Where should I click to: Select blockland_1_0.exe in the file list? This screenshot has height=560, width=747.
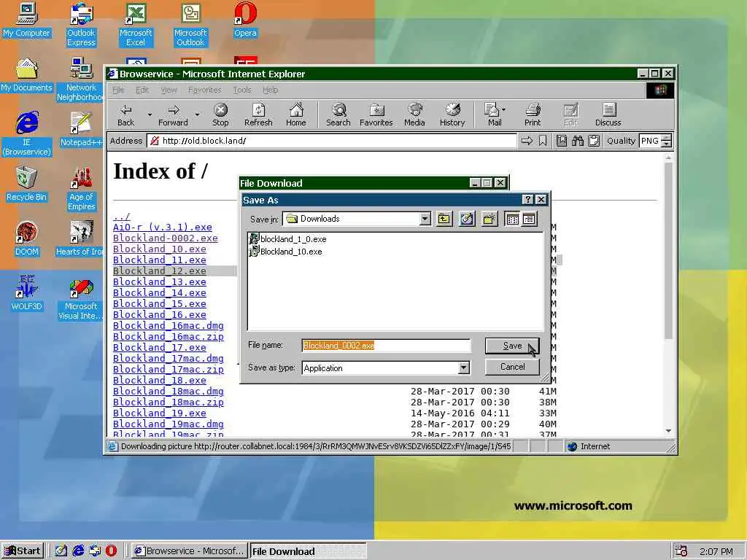(x=287, y=239)
